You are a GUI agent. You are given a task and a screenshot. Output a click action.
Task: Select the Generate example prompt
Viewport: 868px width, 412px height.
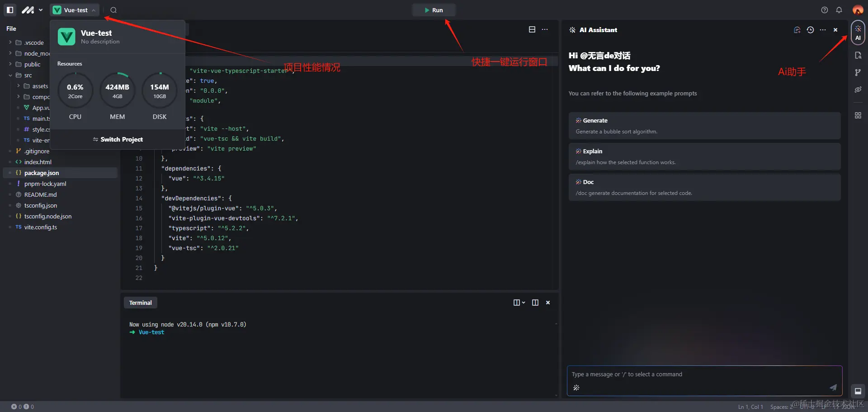click(704, 126)
